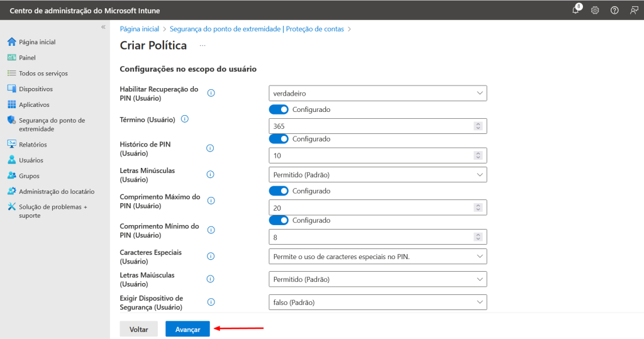Click the Todos os serviços list icon

point(11,73)
